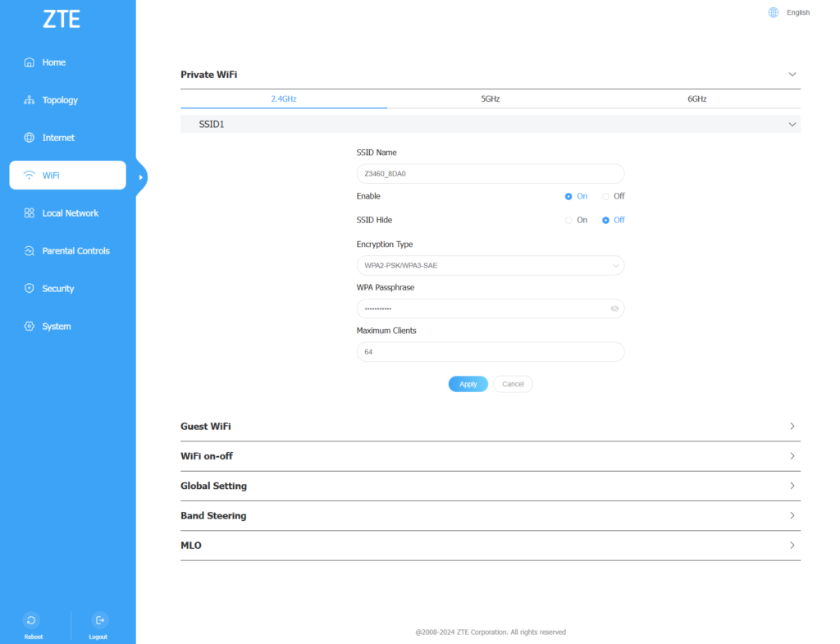Viewport: 840px width, 644px height.
Task: Collapse the SSID1 panel
Action: coord(792,125)
